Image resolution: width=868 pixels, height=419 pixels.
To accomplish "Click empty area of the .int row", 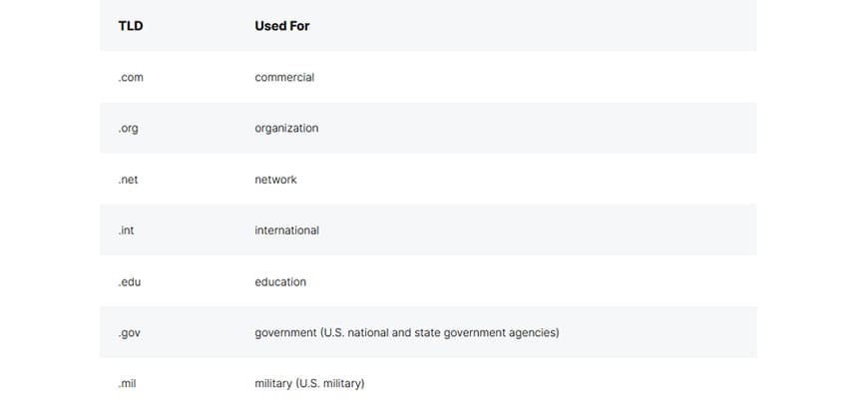I will [537, 230].
